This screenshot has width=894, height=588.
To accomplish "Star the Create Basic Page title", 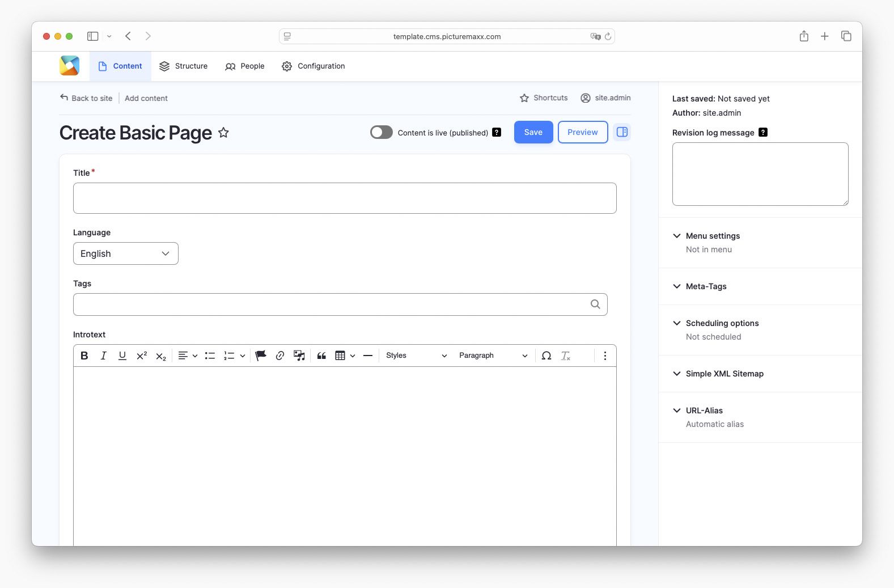I will click(224, 133).
